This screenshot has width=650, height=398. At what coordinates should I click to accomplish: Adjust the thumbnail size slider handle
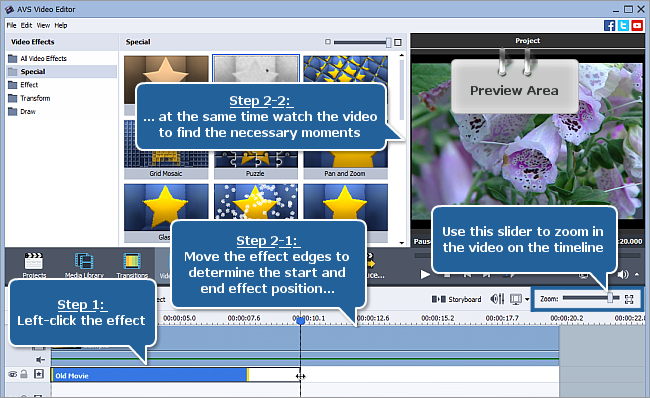(x=388, y=42)
